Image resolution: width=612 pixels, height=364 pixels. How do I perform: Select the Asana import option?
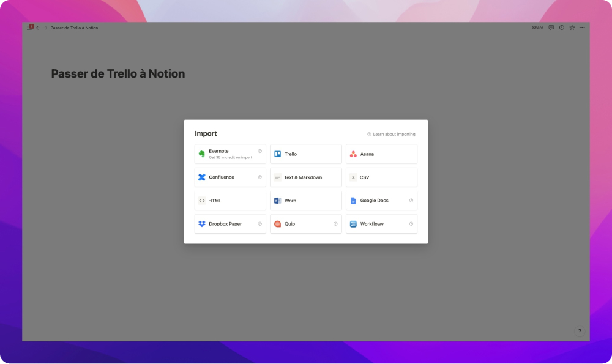pyautogui.click(x=381, y=154)
